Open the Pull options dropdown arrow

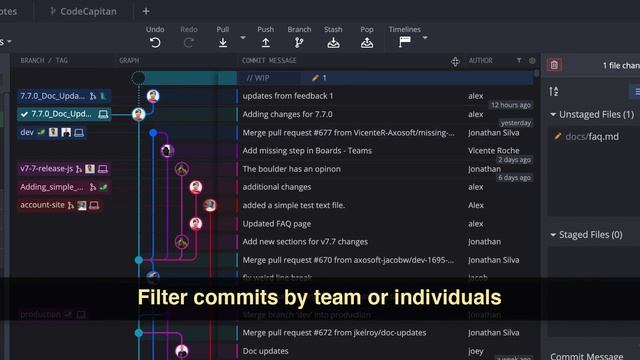tap(243, 38)
